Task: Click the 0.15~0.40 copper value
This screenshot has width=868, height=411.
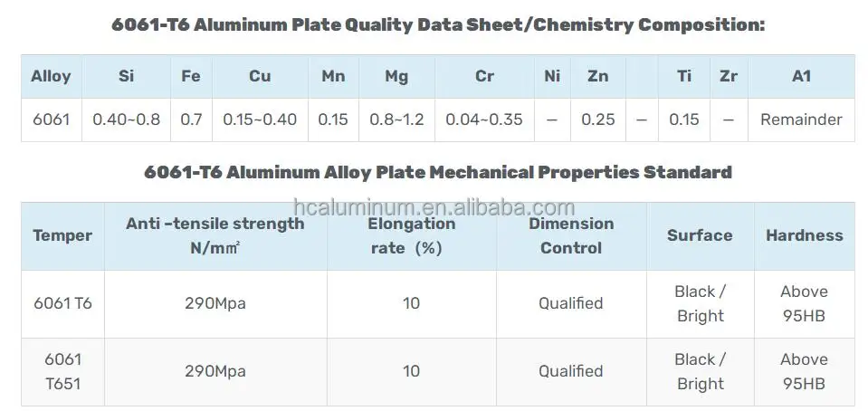Action: click(x=260, y=119)
